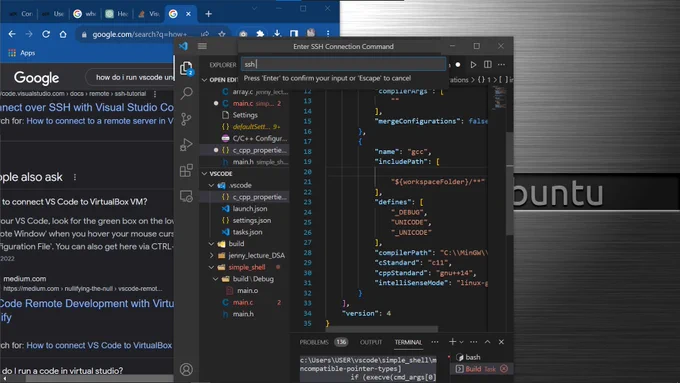Select the Build Task terminal instance
Image resolution: width=680 pixels, height=383 pixels.
[x=480, y=369]
